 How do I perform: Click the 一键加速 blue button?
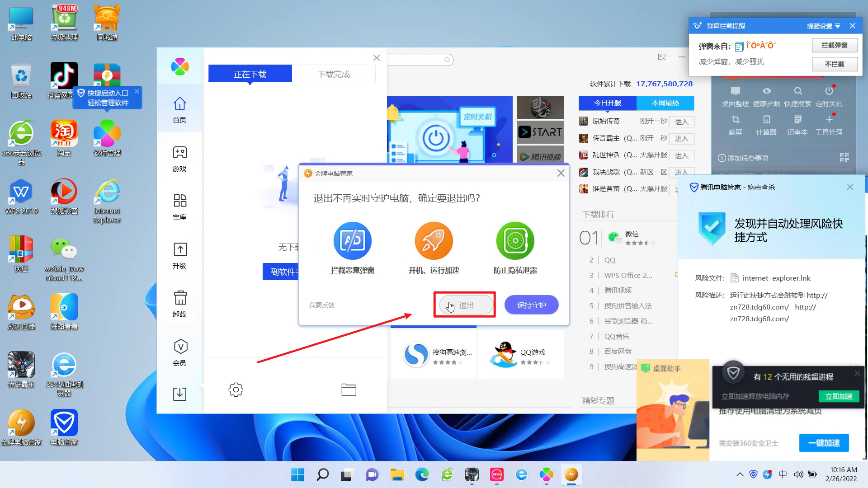pos(824,443)
